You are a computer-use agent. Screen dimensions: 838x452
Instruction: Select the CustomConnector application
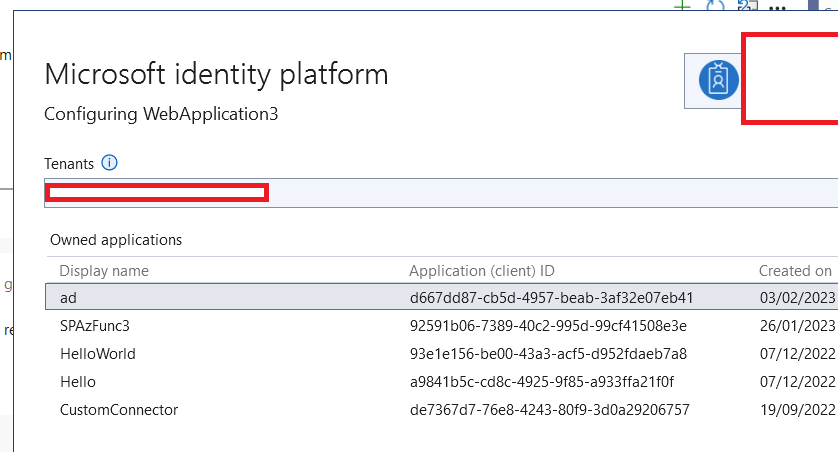(x=119, y=410)
